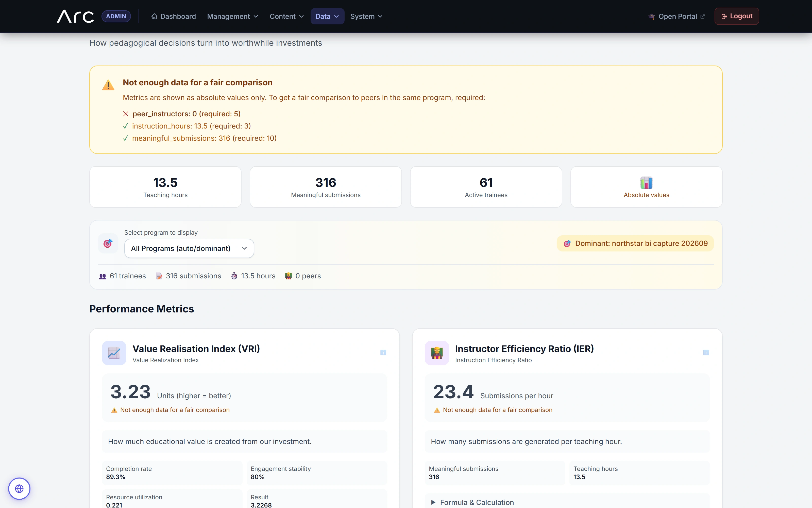This screenshot has width=812, height=508.
Task: Click the Performance Metrics heading
Action: [x=142, y=309]
